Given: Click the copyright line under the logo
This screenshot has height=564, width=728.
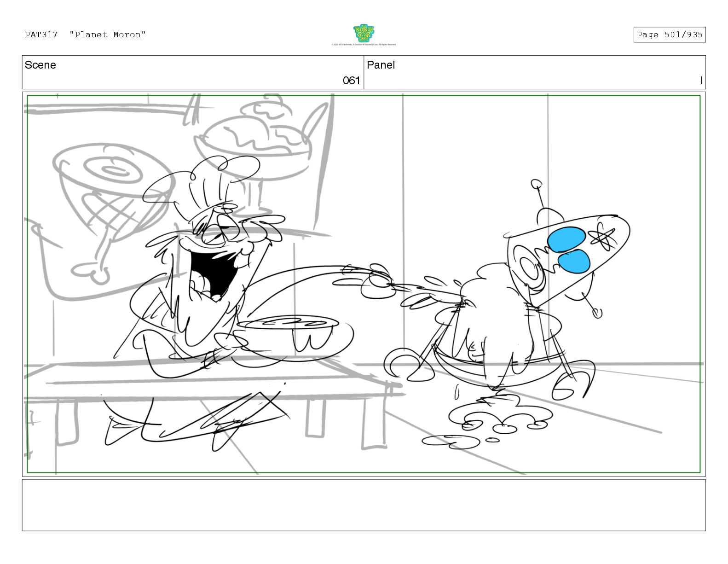Looking at the screenshot, I should point(364,45).
